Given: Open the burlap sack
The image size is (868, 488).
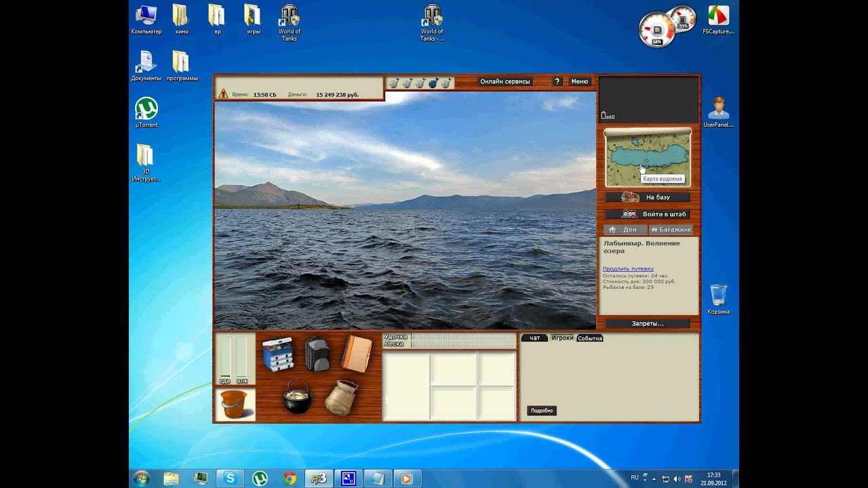Looking at the screenshot, I should point(341,396).
